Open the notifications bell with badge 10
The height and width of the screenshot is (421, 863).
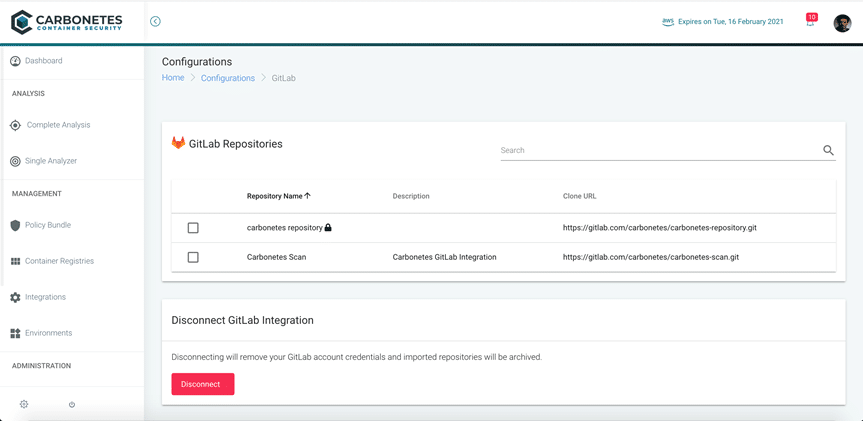coord(811,20)
